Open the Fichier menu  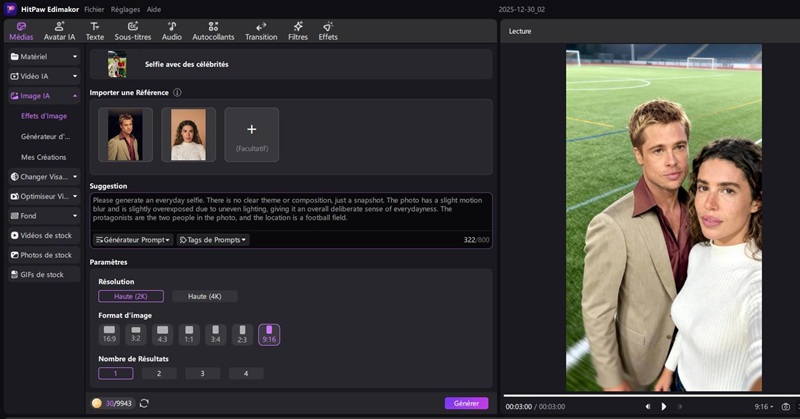[94, 8]
